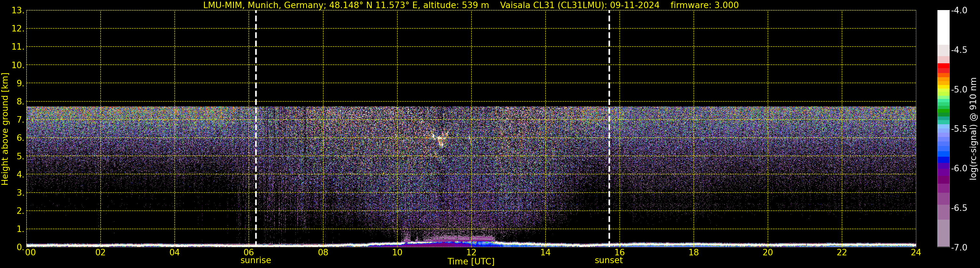Click the '12' time axis tick label
980x268 pixels.
point(471,252)
